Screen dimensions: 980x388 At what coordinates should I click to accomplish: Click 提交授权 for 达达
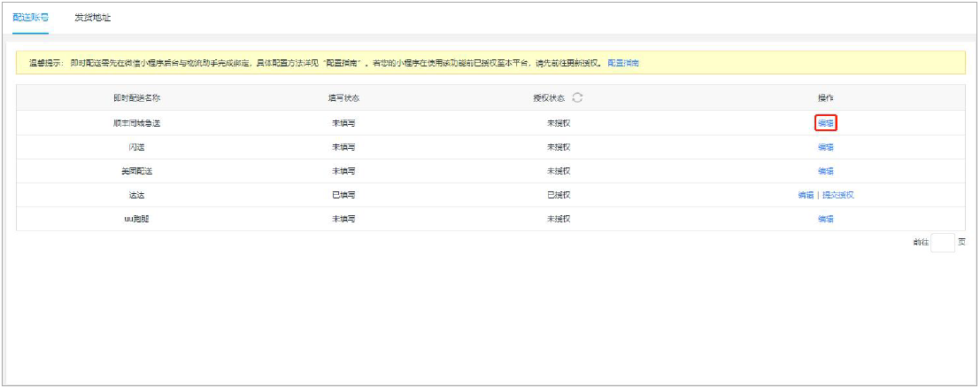tap(838, 195)
